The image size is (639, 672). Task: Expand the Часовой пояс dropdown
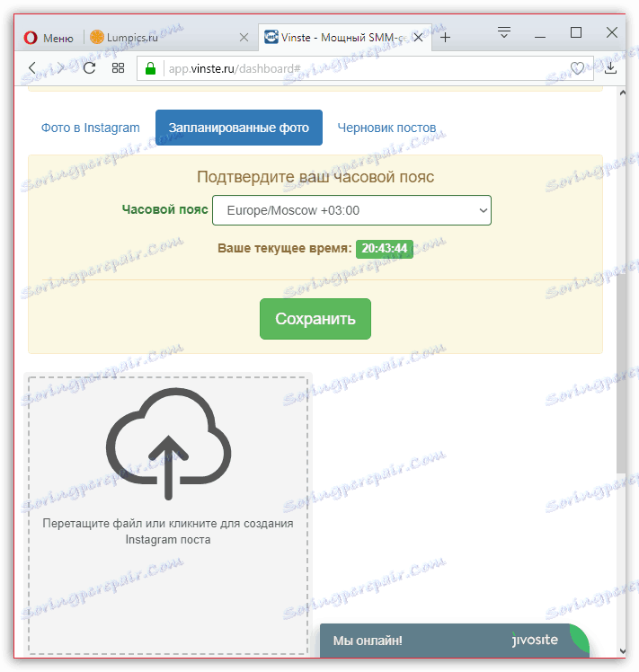[351, 210]
